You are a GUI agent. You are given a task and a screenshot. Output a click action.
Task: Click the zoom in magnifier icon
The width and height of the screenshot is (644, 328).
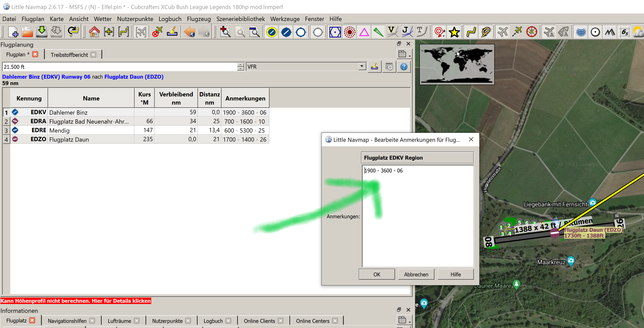[x=225, y=32]
